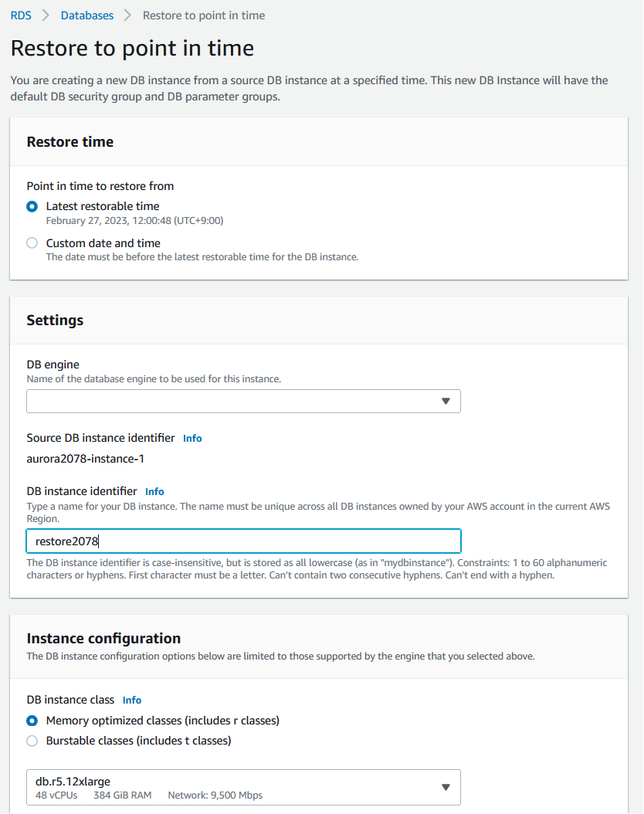Screen dimensions: 644x814
Task: Click the first breadcrumb chevron separator
Action: click(x=46, y=15)
